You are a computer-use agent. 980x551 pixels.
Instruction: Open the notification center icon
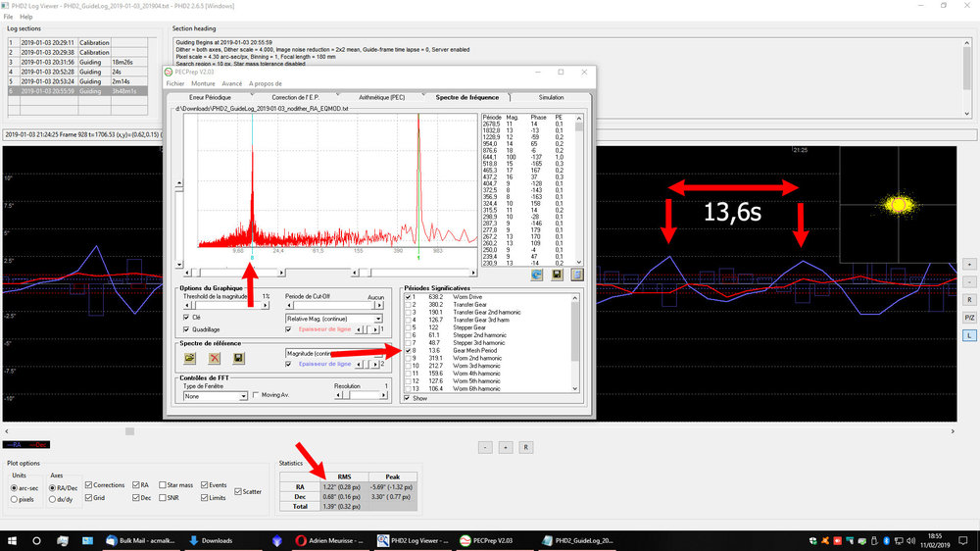[963, 540]
